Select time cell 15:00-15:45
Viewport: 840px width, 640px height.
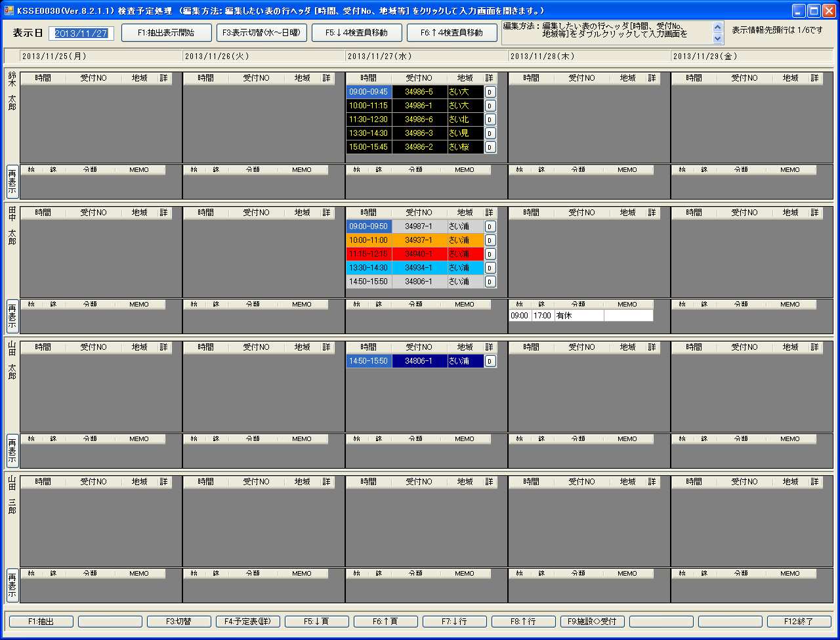point(369,147)
